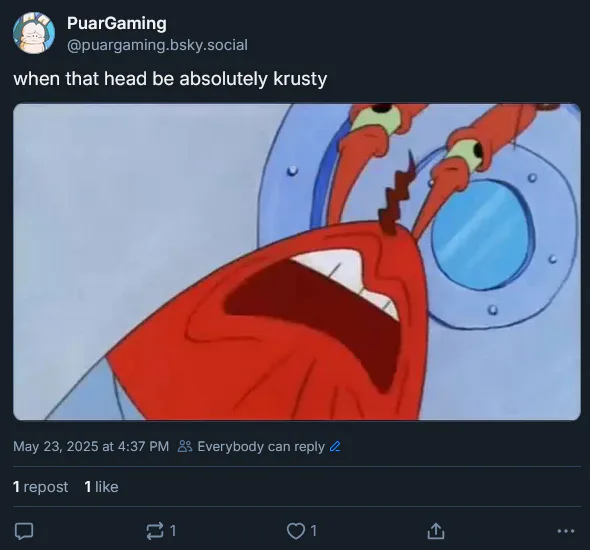Image resolution: width=590 pixels, height=550 pixels.
Task: Repost using the arrows icon
Action: [155, 531]
